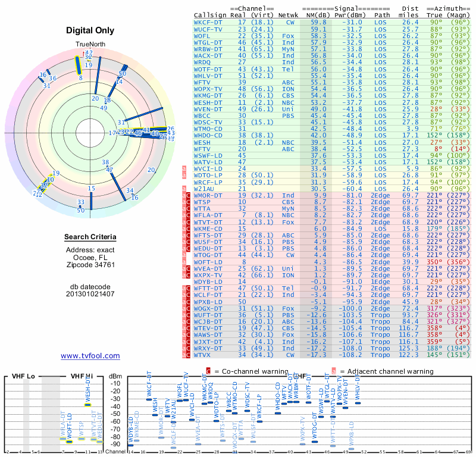
Task: Click the WTMO-CD callsign
Action: click(208, 129)
